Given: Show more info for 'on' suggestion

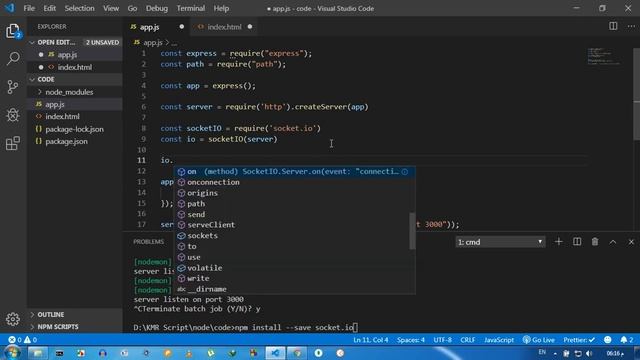Looking at the screenshot, I should click(404, 172).
